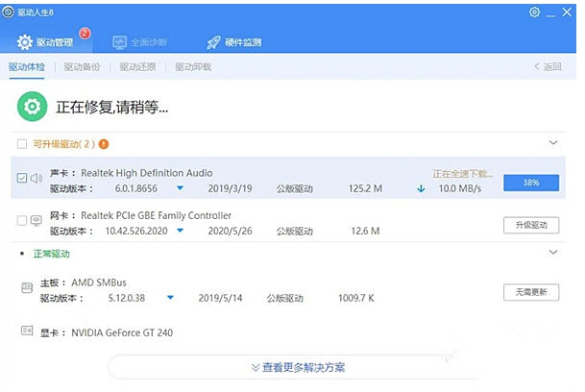Uncheck the Realtek High Definition Audio checkbox
The height and width of the screenshot is (392, 585).
(22, 178)
